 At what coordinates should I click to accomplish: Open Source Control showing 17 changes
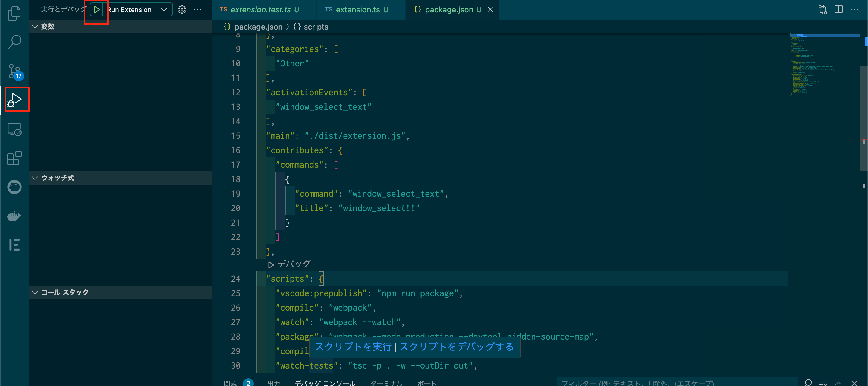14,71
